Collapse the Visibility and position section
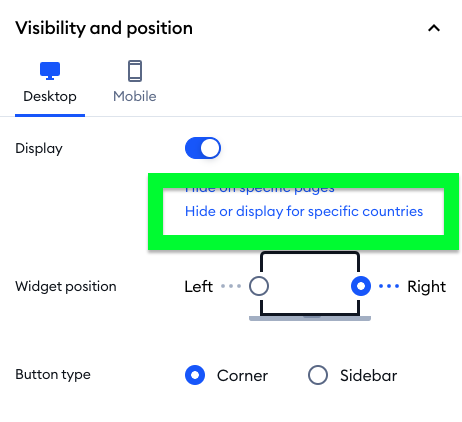Viewport: 462px width, 422px height. (434, 28)
